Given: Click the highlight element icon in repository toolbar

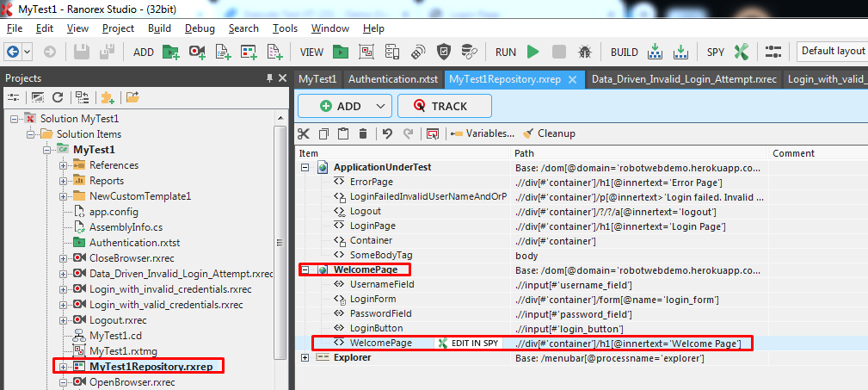Looking at the screenshot, I should click(433, 133).
